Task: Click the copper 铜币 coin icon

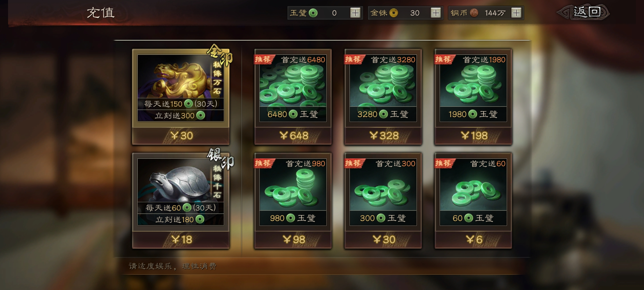Action: [474, 13]
